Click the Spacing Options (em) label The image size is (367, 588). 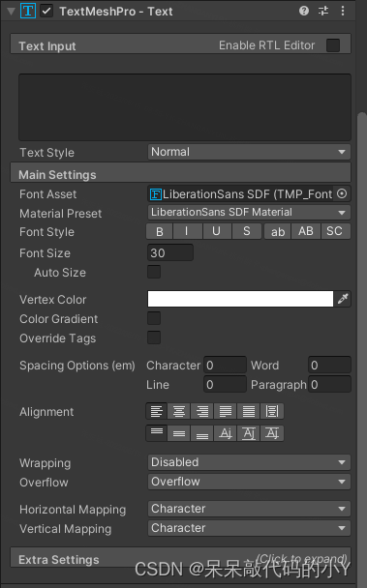coord(77,366)
